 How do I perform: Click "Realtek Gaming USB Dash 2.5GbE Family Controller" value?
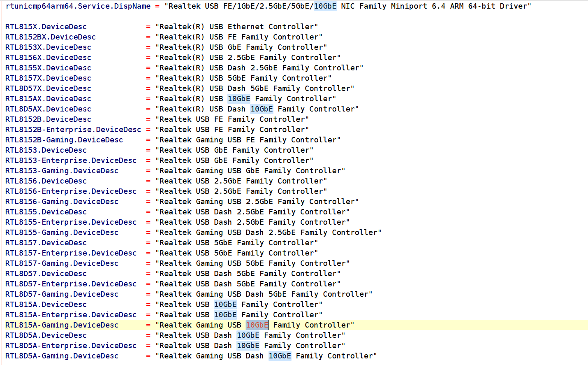tap(269, 232)
